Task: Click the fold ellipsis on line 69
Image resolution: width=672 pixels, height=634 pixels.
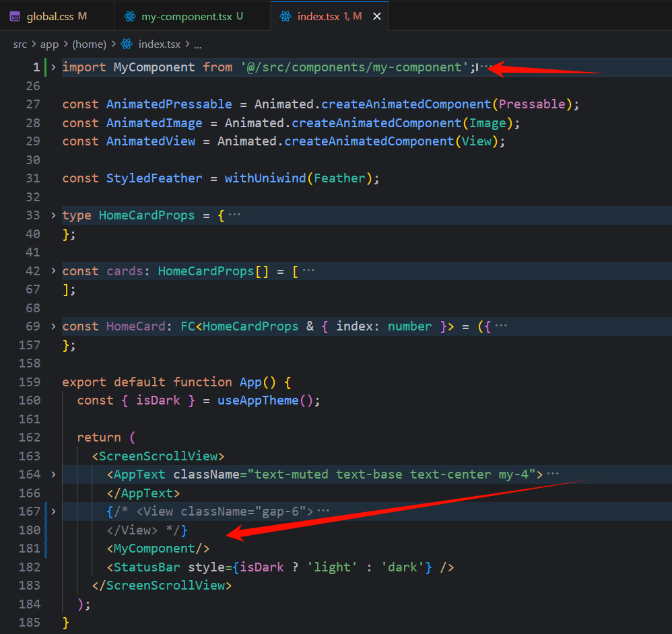Action: (x=501, y=326)
